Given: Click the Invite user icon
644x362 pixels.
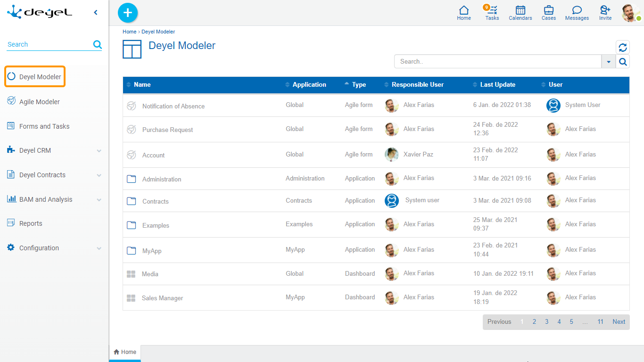Looking at the screenshot, I should 605,13.
